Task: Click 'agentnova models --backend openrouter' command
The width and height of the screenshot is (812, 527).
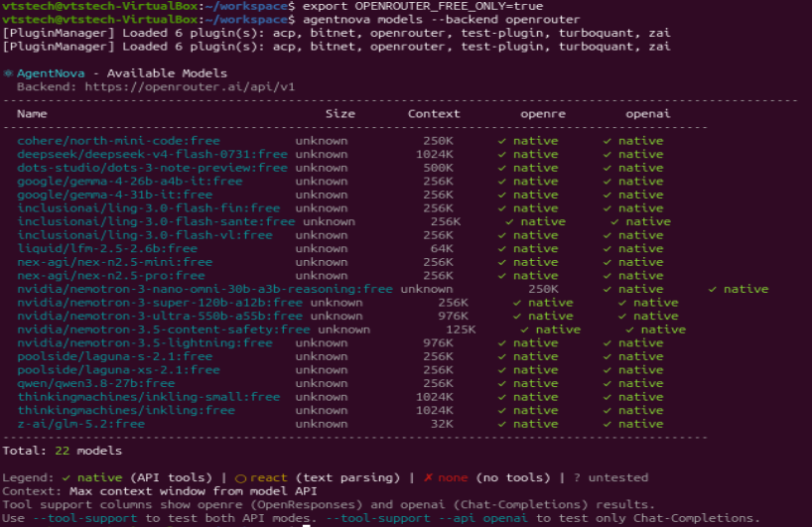Action: click(441, 20)
